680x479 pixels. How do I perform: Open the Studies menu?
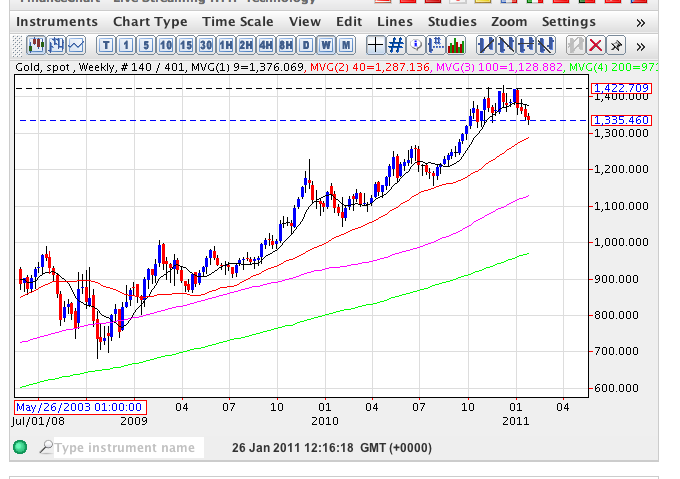click(452, 22)
